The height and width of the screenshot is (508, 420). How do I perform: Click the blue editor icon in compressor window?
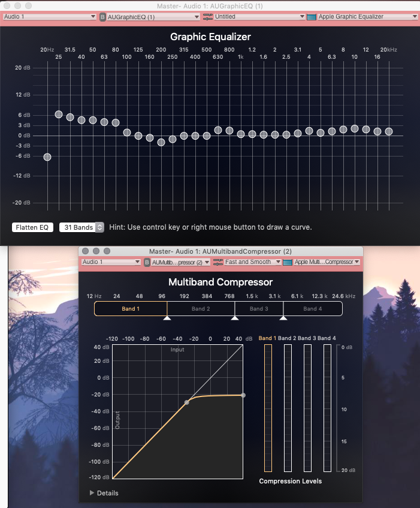(x=287, y=262)
